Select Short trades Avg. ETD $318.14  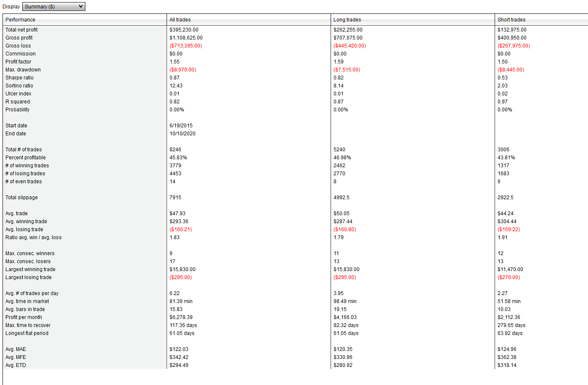tap(507, 365)
